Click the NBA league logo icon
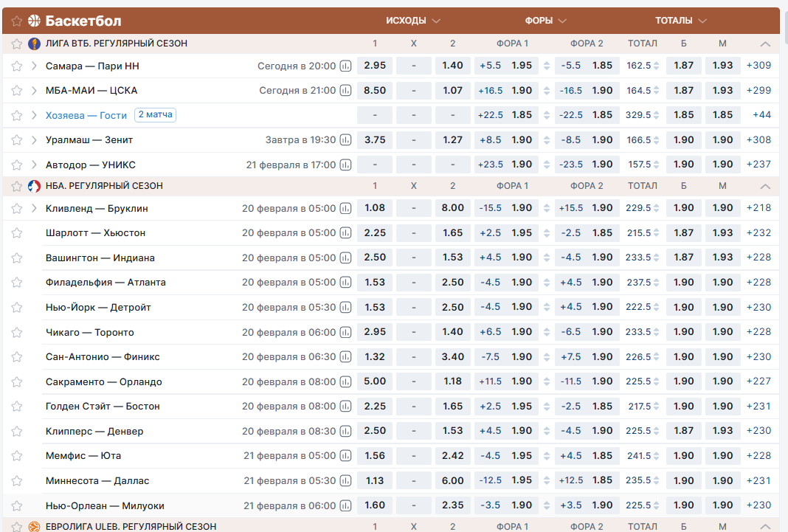This screenshot has width=788, height=532. (x=34, y=186)
